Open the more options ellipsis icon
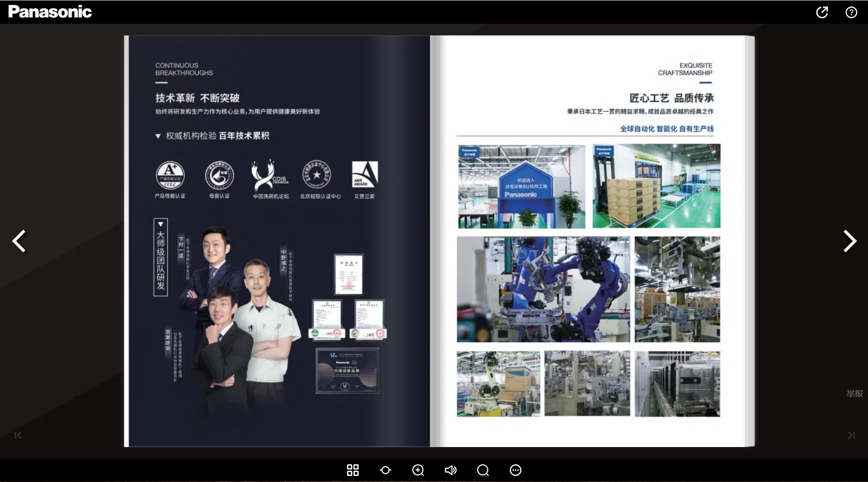The height and width of the screenshot is (482, 868). tap(515, 470)
